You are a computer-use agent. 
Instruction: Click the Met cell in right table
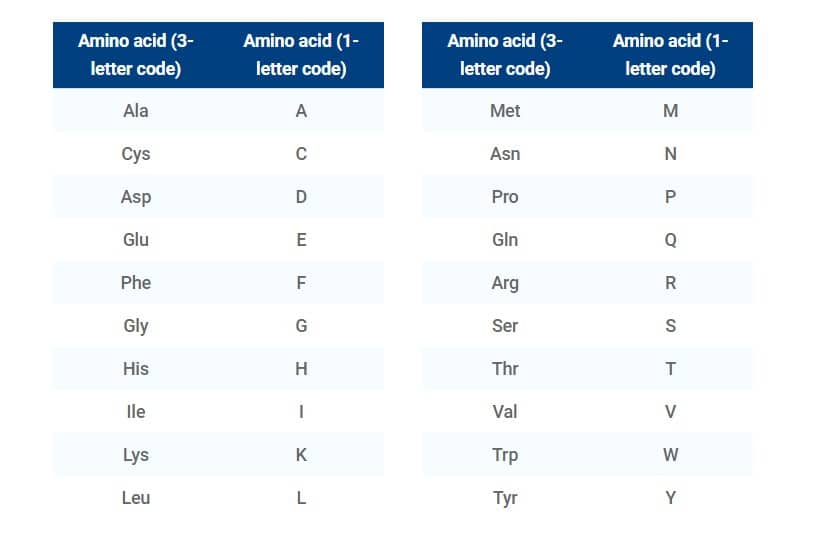click(505, 111)
